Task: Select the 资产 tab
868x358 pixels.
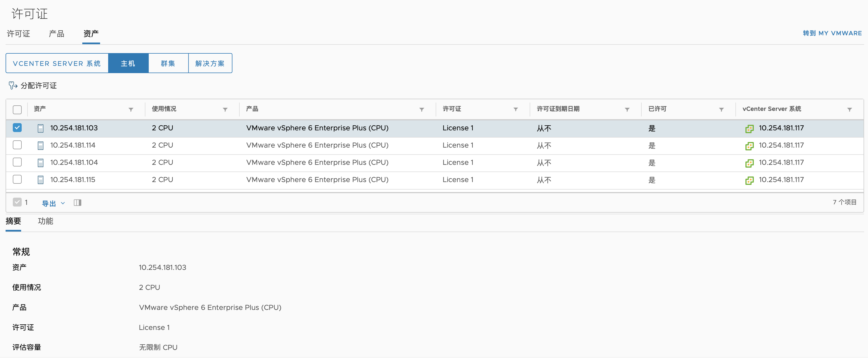Action: 91,34
